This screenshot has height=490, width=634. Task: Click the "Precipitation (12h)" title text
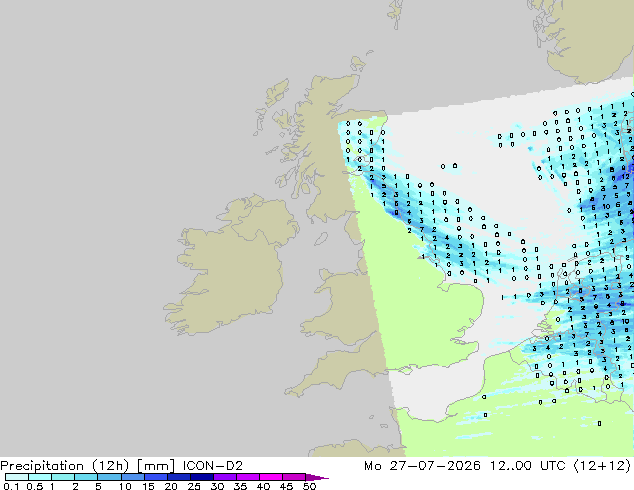tap(64, 466)
